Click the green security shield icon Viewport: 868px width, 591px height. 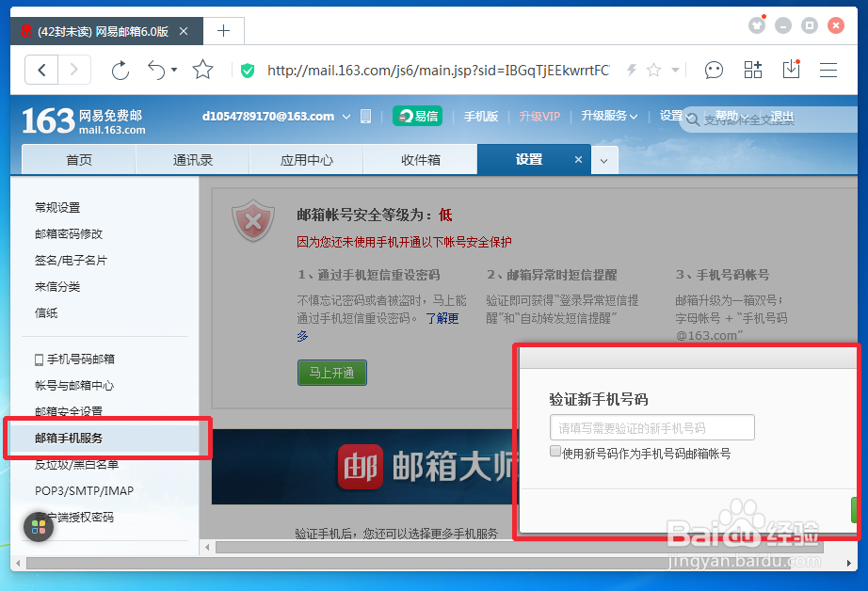[248, 71]
